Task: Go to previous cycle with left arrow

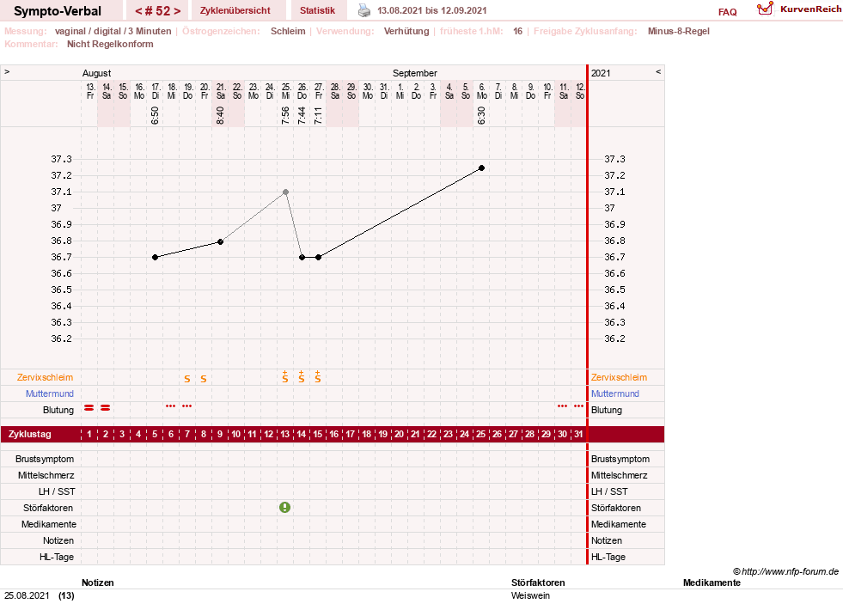Action: click(x=138, y=11)
